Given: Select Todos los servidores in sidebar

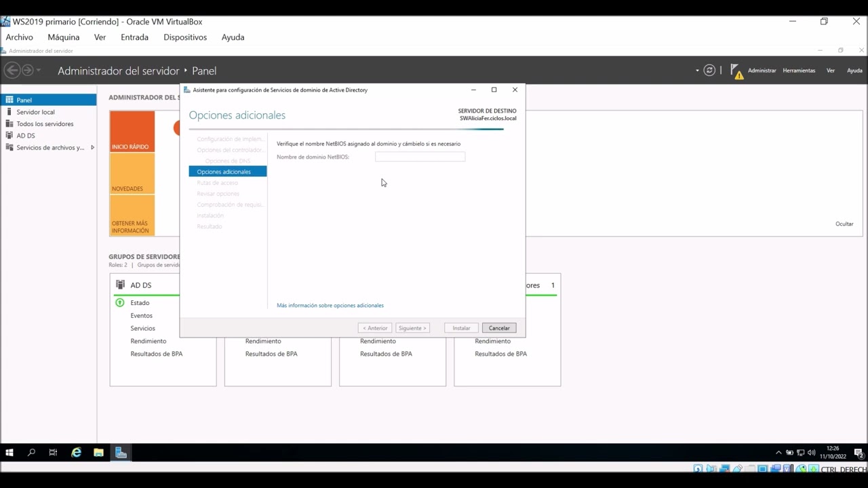Looking at the screenshot, I should [49, 123].
